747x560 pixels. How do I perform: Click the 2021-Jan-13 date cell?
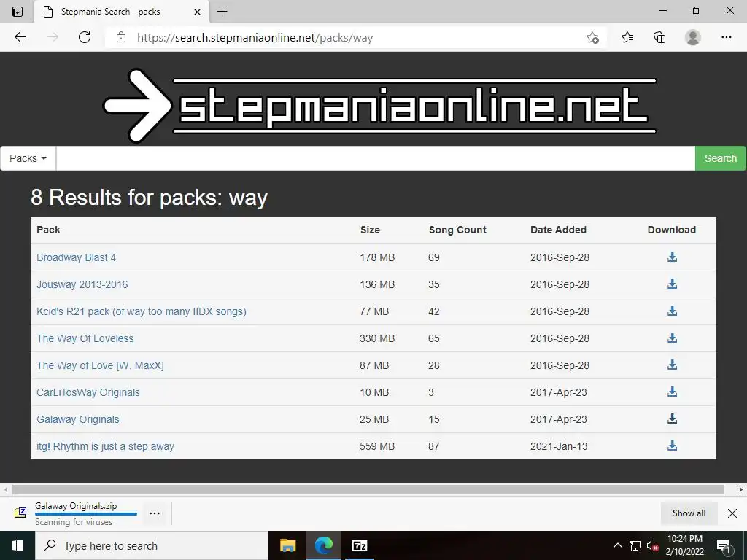559,446
